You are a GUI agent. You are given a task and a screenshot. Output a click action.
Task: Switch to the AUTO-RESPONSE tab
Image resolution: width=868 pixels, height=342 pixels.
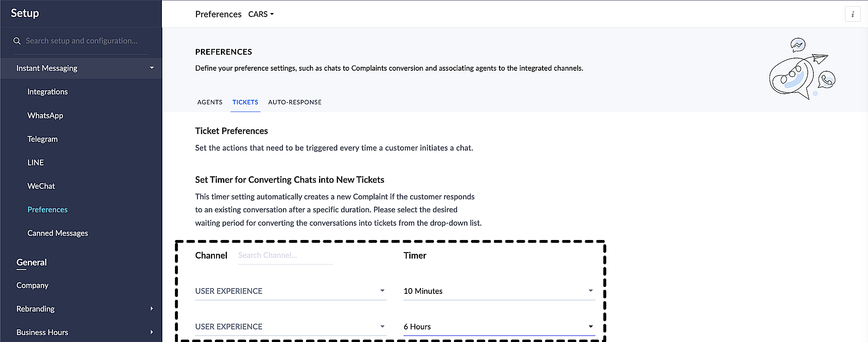(295, 102)
